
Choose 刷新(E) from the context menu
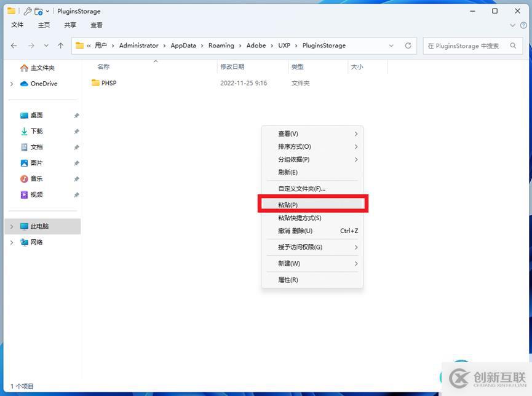[312, 172]
